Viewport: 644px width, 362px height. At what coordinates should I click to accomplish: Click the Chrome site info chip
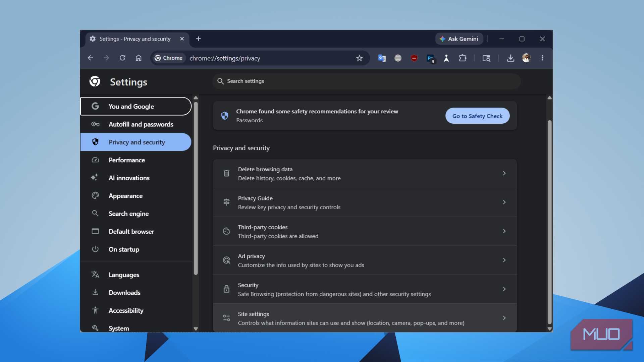(168, 58)
